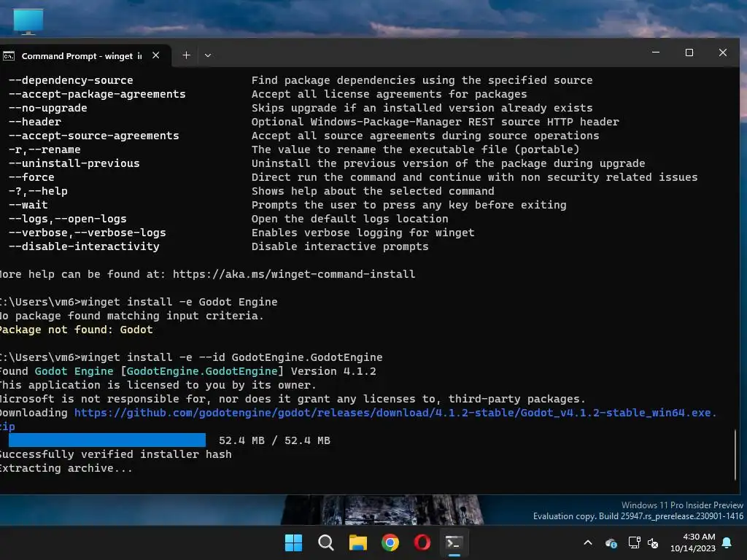747x560 pixels.
Task: Click "Enables verbose logging for winget" description
Action: click(x=363, y=233)
